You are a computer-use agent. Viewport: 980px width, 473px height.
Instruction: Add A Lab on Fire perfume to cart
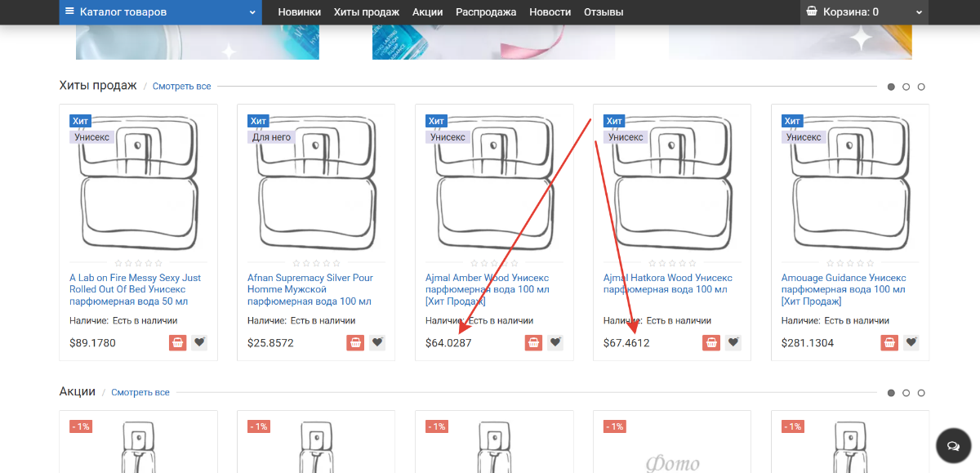[x=178, y=342]
